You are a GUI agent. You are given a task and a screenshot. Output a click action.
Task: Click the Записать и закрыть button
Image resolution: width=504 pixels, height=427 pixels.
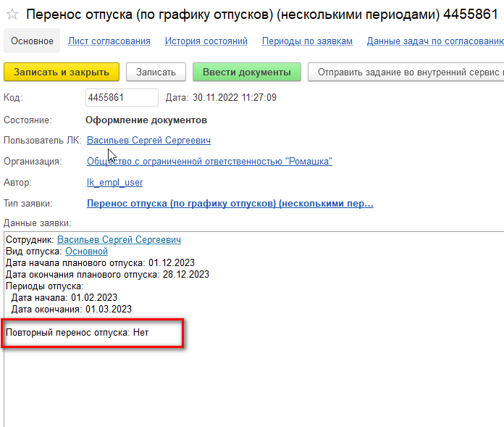(62, 72)
